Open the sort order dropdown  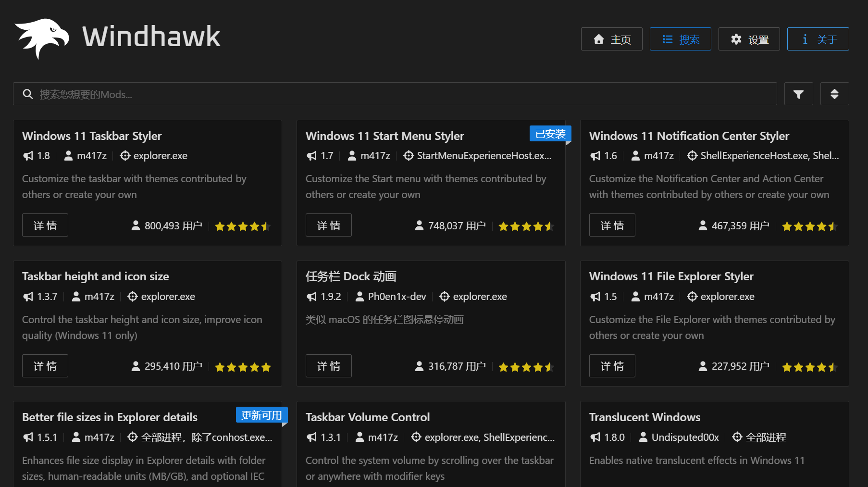(834, 94)
